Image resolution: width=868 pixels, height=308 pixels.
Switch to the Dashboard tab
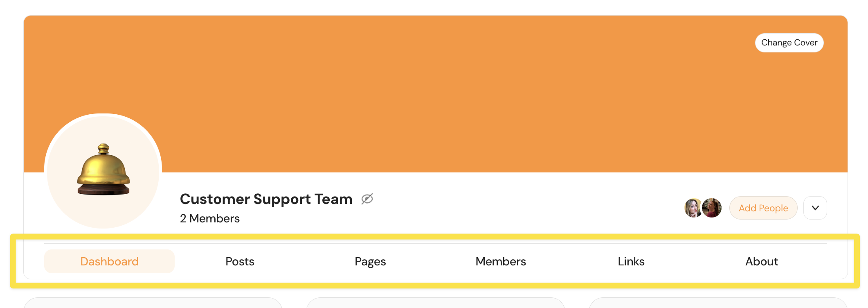coord(109,261)
